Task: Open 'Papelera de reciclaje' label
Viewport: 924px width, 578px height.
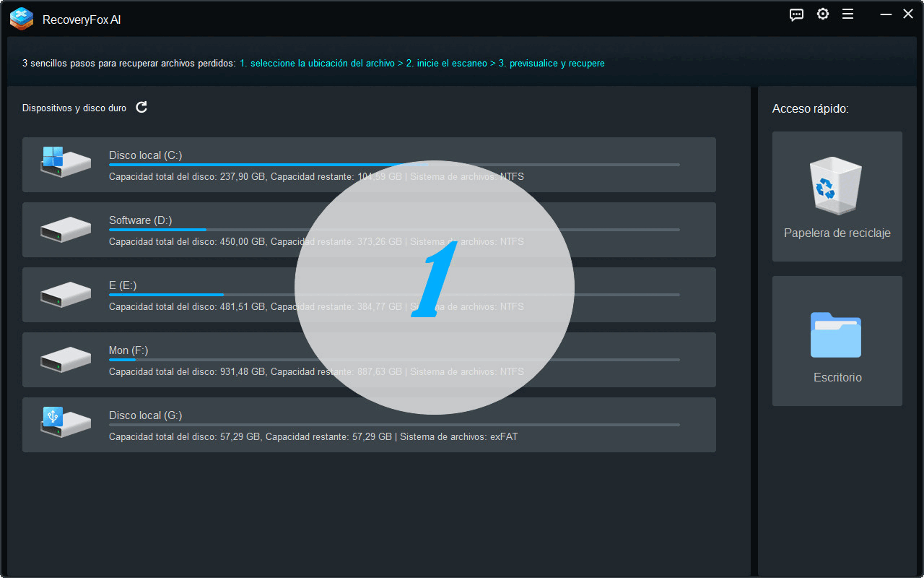Action: click(x=837, y=233)
